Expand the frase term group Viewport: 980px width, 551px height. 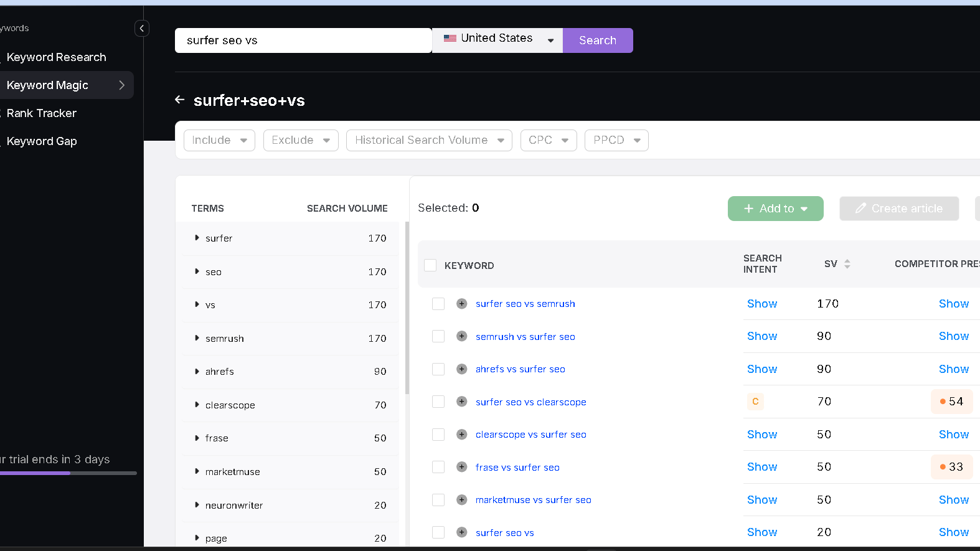tap(197, 438)
